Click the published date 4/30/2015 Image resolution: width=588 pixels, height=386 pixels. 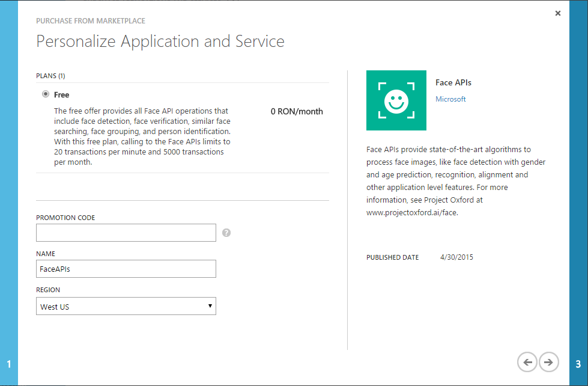(x=456, y=257)
